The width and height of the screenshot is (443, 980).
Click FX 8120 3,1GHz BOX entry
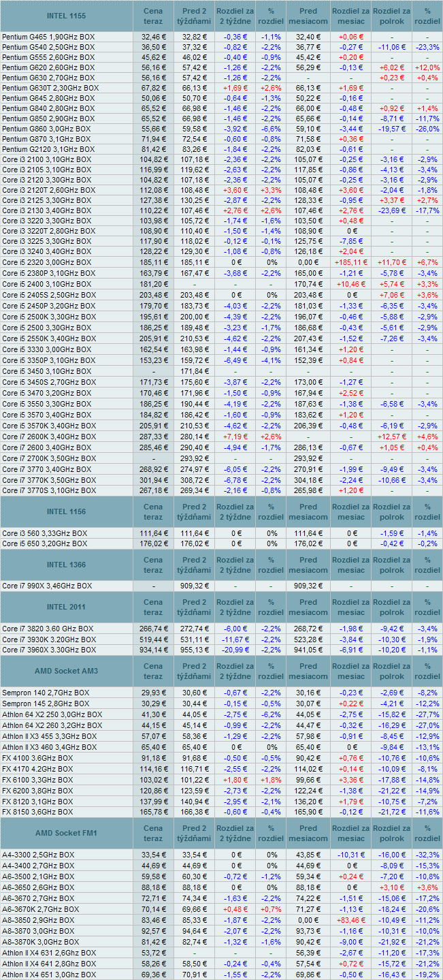click(37, 801)
